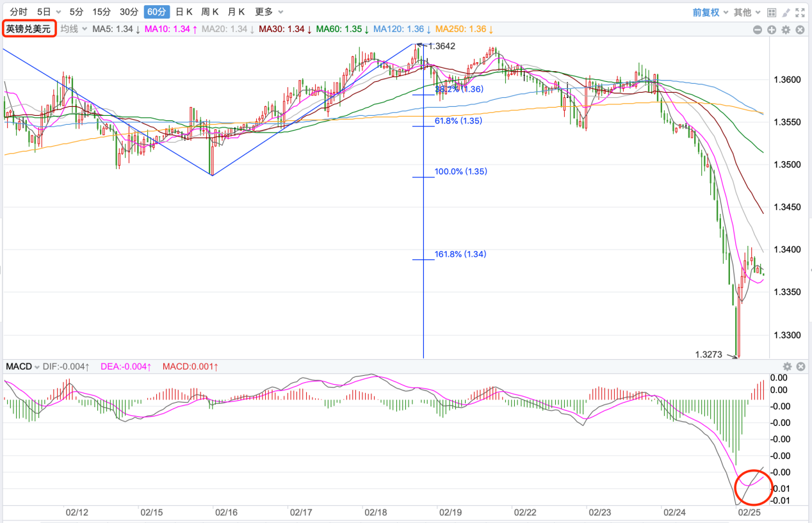This screenshot has width=812, height=523.
Task: Switch to the 日K tab
Action: (184, 12)
